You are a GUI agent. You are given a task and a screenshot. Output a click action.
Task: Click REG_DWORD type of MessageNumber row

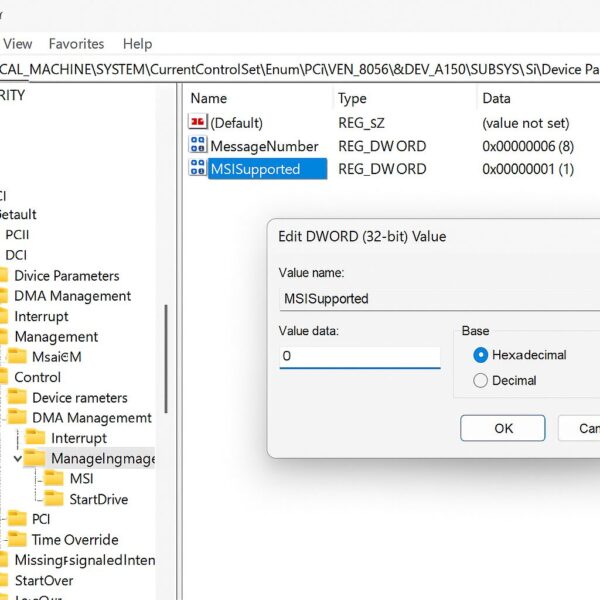coord(382,146)
